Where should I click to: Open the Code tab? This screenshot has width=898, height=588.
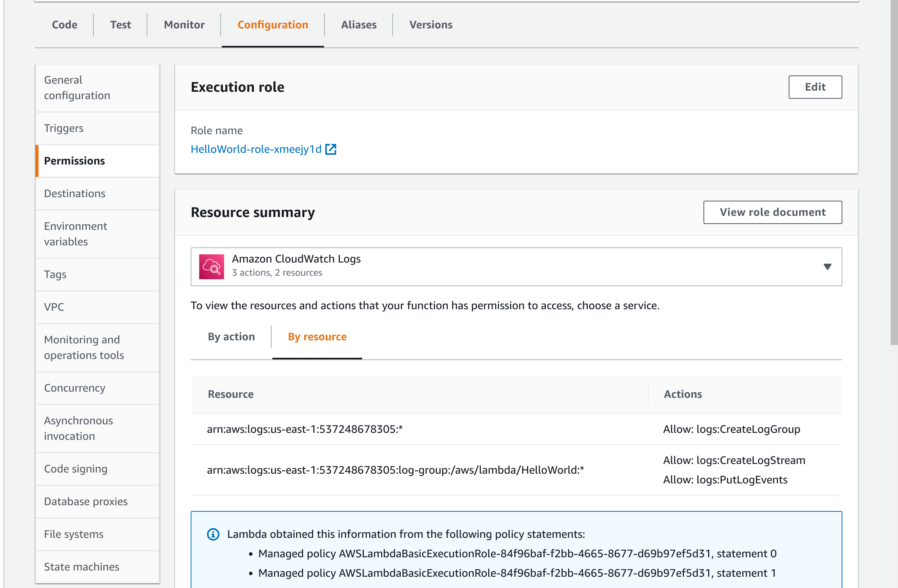pos(65,25)
